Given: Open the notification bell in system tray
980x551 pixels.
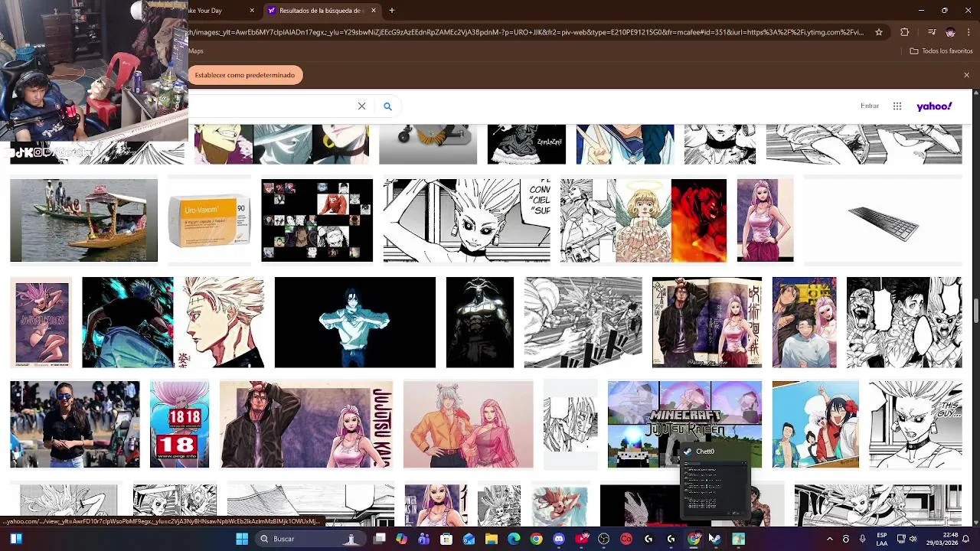Looking at the screenshot, I should tap(965, 539).
